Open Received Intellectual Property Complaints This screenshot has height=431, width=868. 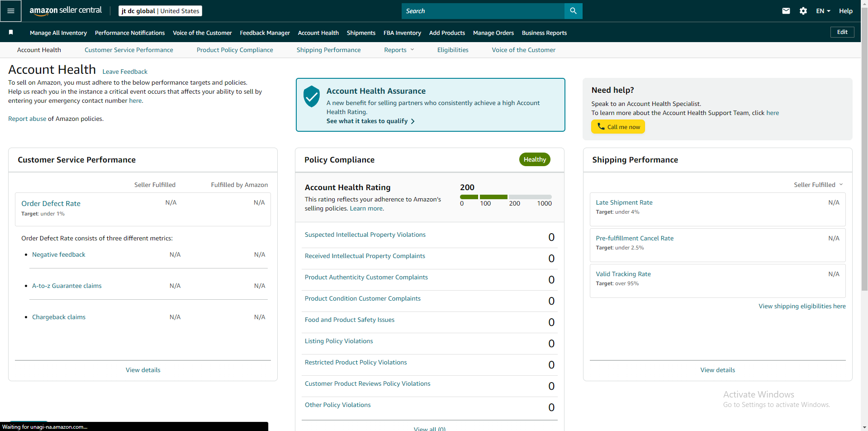tap(365, 256)
